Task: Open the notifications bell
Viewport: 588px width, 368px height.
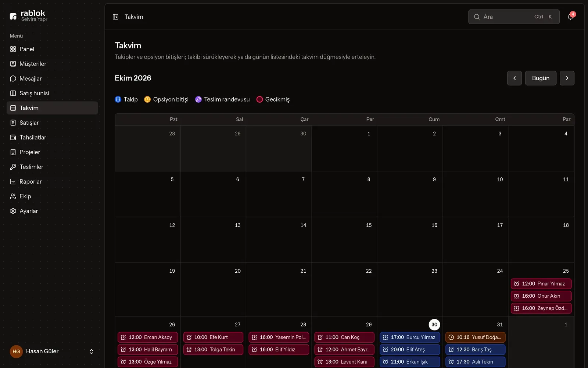Action: [570, 17]
